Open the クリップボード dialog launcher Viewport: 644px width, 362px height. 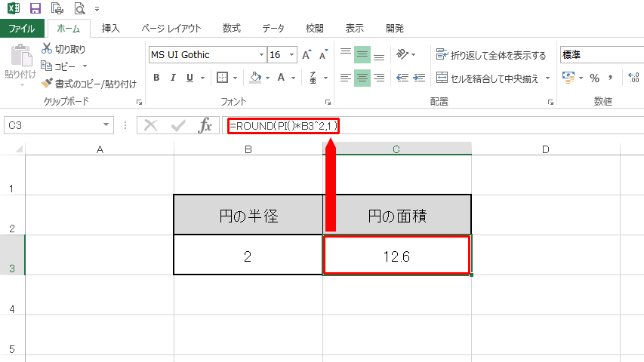click(139, 103)
